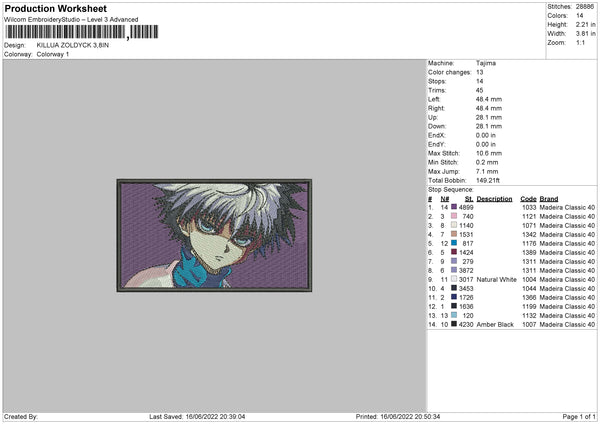
Task: Click the Killua embroidery design preview
Action: [214, 235]
